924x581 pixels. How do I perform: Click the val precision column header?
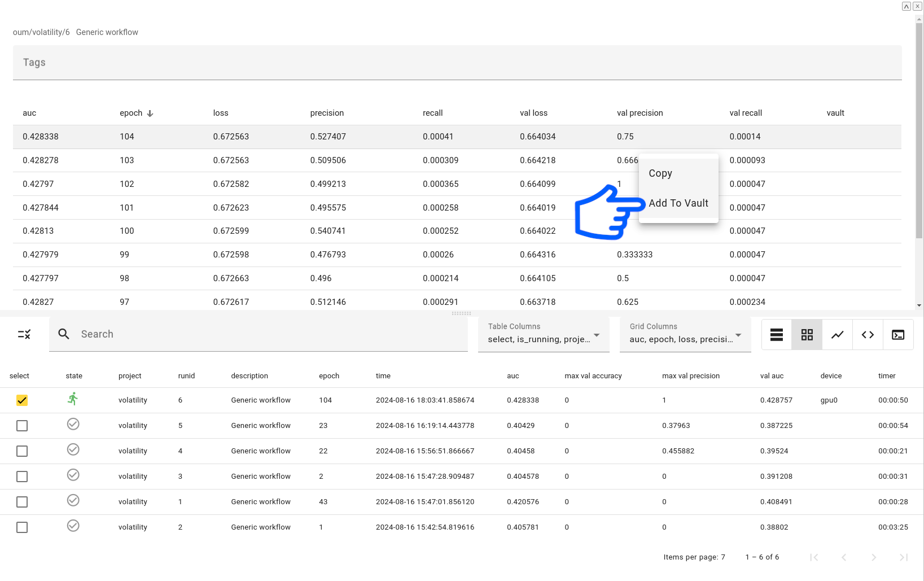[x=640, y=113]
